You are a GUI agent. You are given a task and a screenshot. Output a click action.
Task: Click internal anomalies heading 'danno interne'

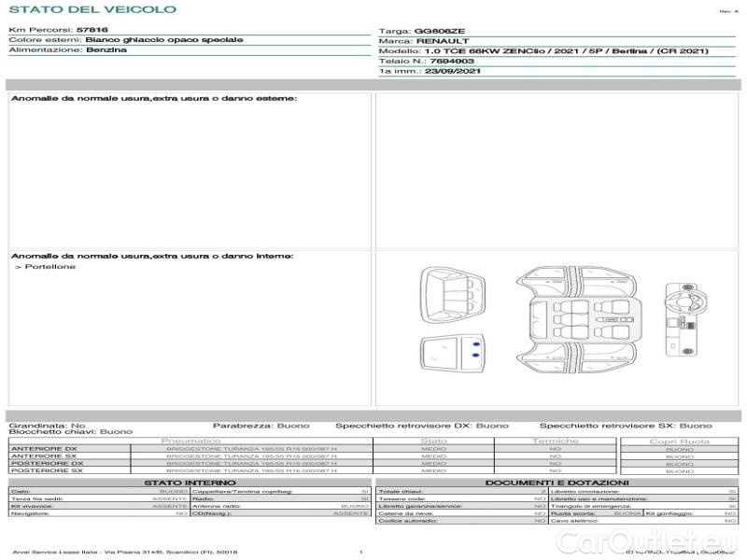[152, 256]
